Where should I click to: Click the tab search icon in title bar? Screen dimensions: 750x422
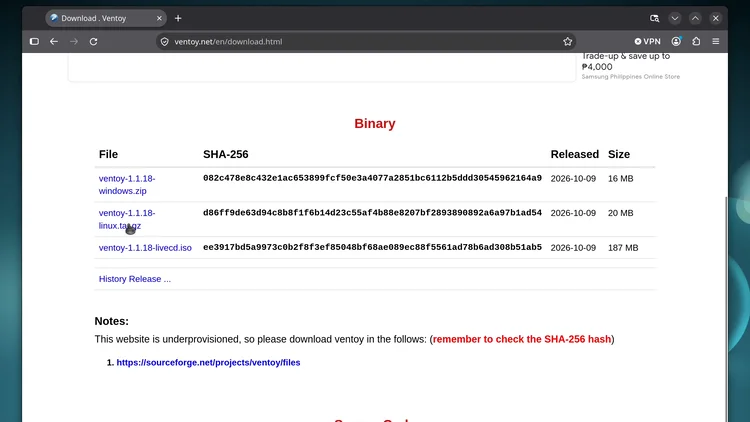point(654,18)
